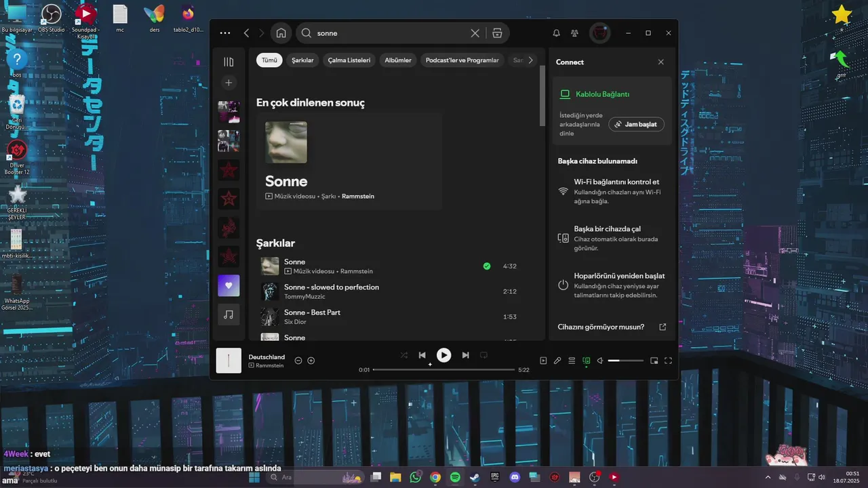The width and height of the screenshot is (868, 488).
Task: Open friend activity icon
Action: click(x=575, y=33)
